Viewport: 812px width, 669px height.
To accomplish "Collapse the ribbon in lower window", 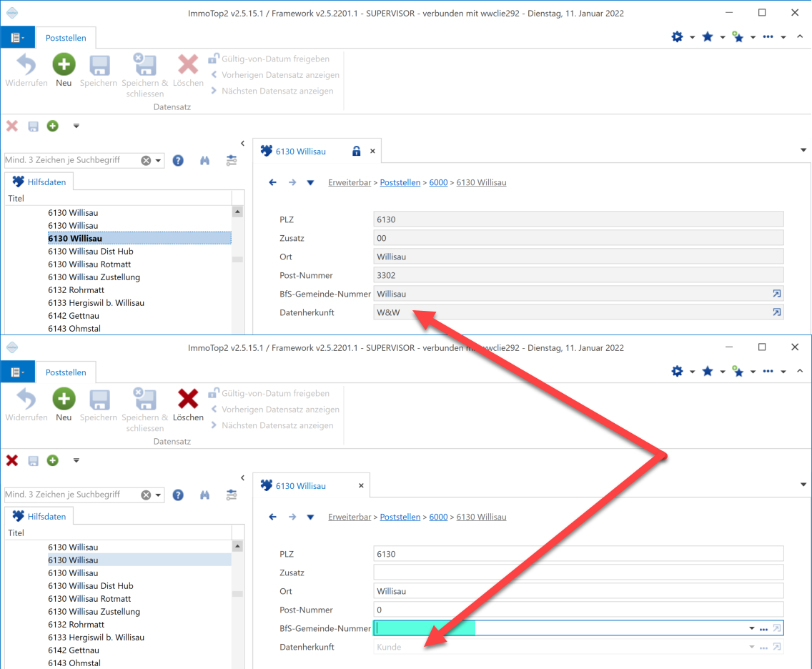I will [800, 371].
